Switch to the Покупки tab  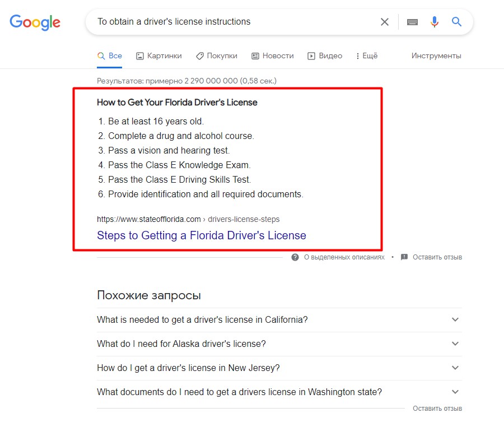(217, 56)
